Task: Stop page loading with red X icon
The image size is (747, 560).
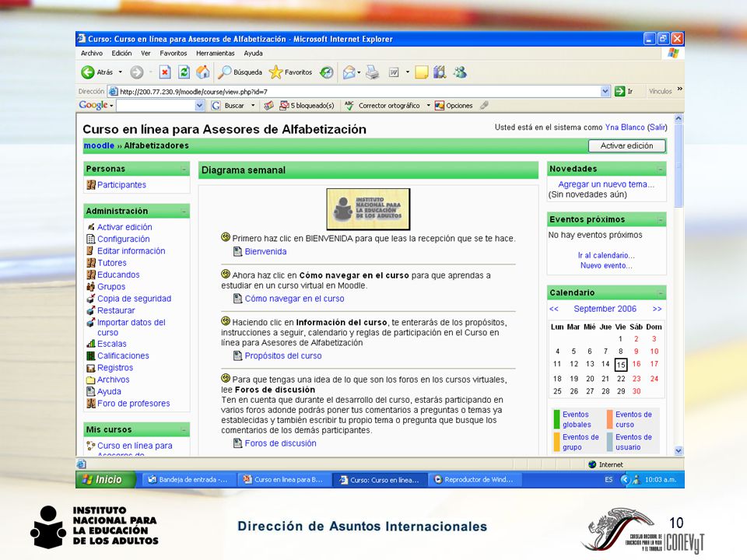Action: [165, 72]
